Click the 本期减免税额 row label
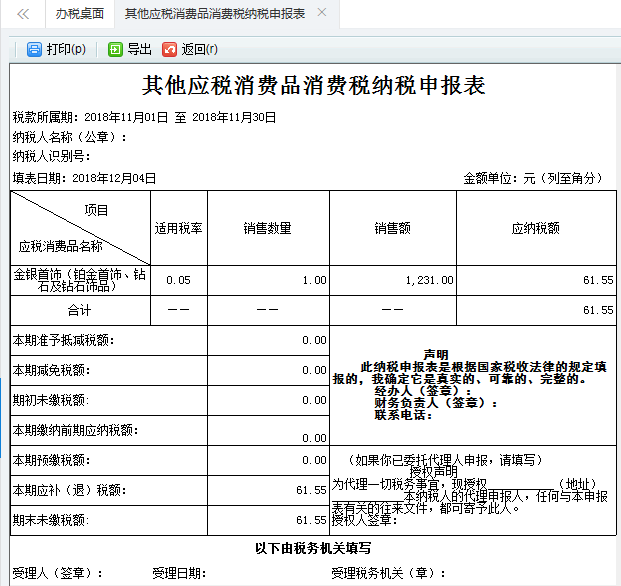Viewport: 621px width, 586px height. click(x=51, y=370)
